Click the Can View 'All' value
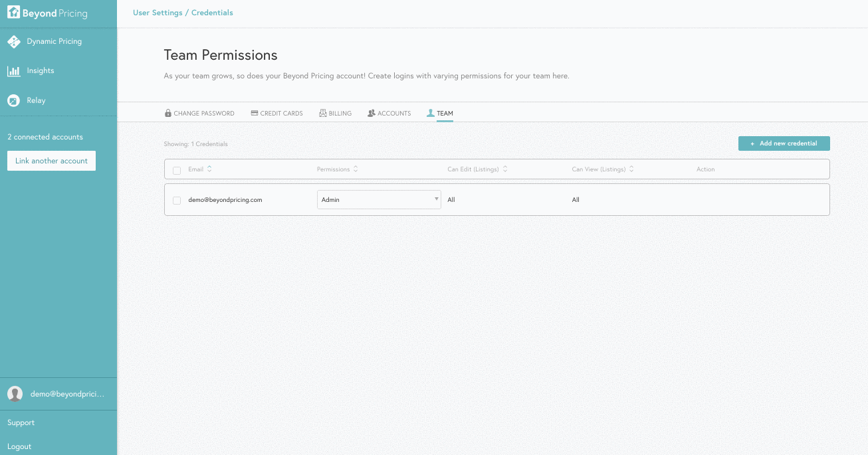Screen dimensions: 868x455 pos(576,200)
